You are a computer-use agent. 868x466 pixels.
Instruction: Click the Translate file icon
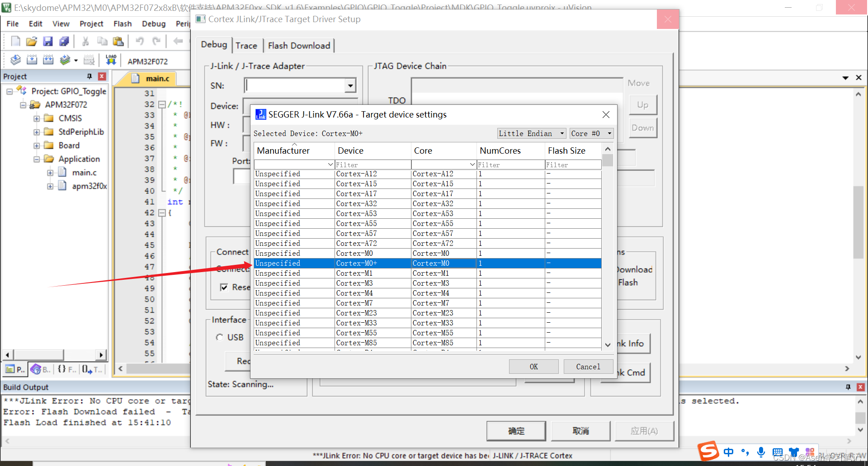pos(15,60)
